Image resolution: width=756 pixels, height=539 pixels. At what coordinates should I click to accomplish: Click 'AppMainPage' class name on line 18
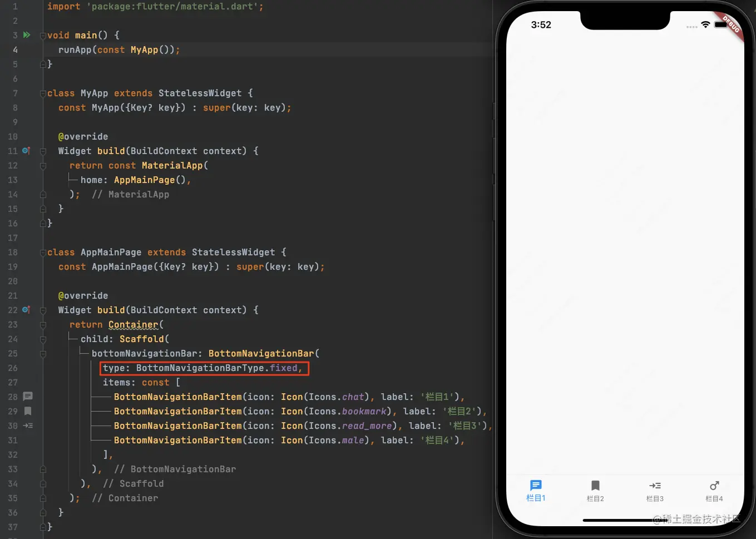111,252
